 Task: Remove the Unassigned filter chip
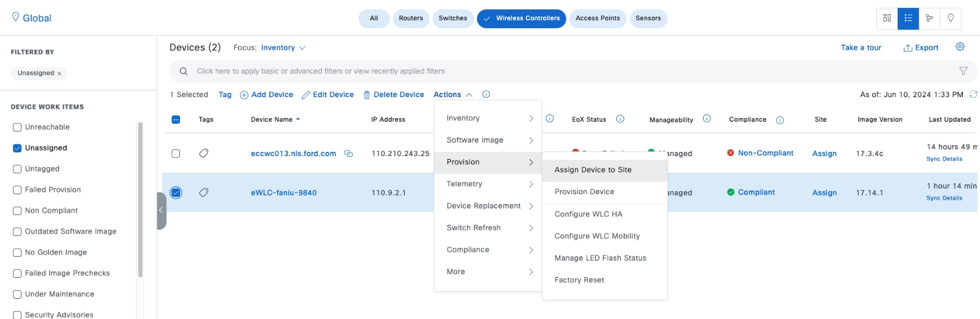tap(60, 74)
